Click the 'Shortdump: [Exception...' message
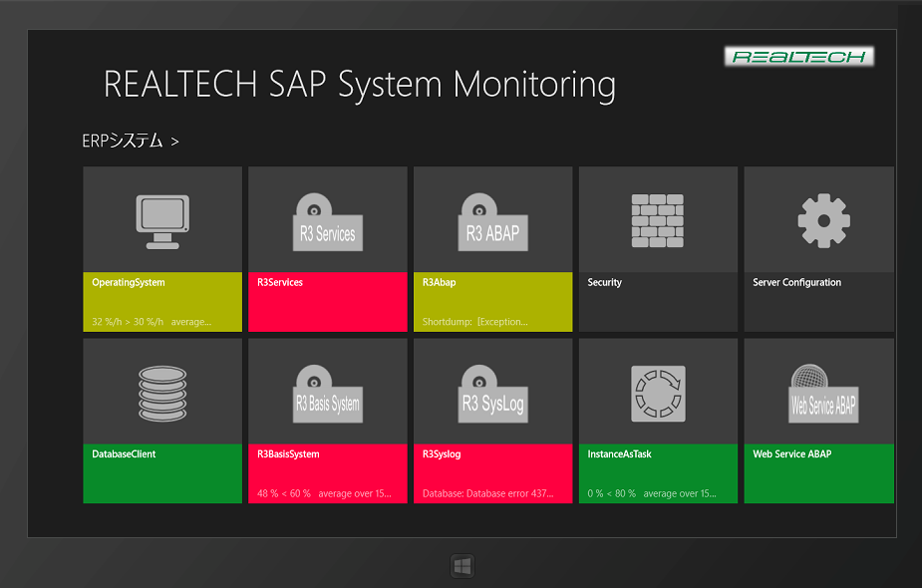The width and height of the screenshot is (922, 588). click(475, 322)
